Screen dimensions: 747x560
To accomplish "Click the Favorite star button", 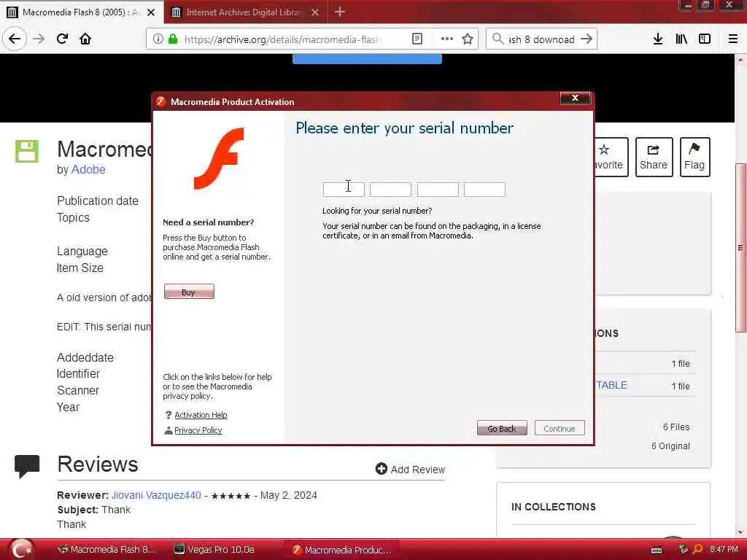I will 611,157.
